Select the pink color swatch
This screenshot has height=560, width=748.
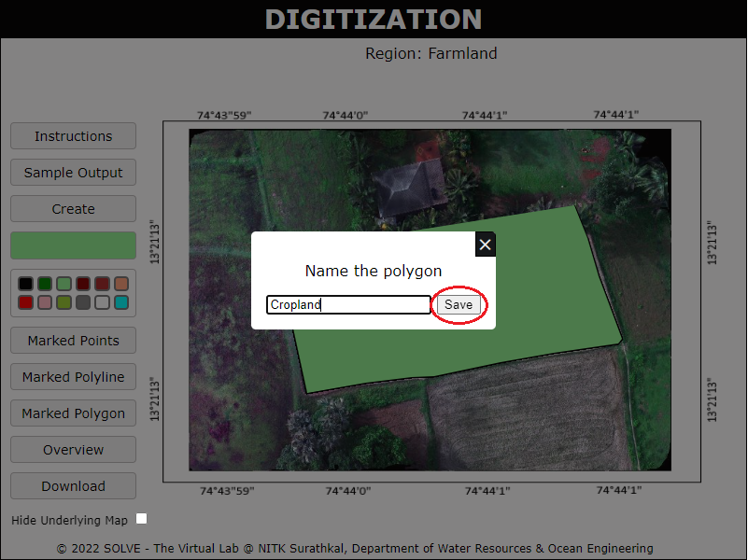point(45,302)
